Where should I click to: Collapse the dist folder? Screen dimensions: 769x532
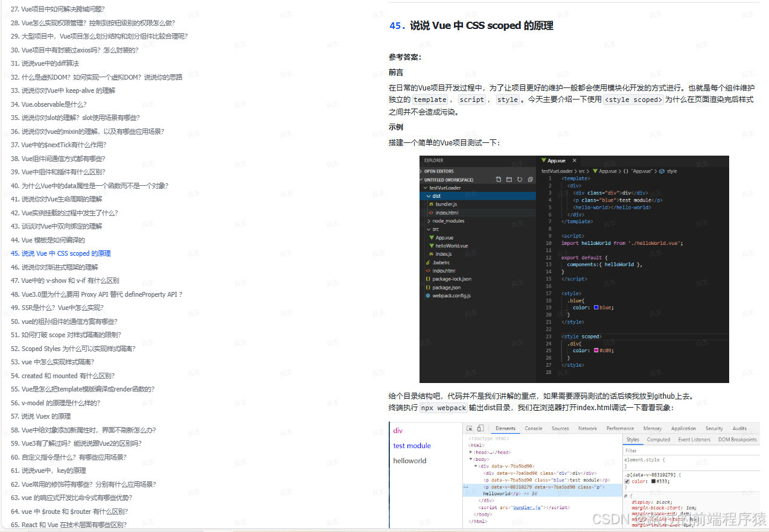pos(429,196)
